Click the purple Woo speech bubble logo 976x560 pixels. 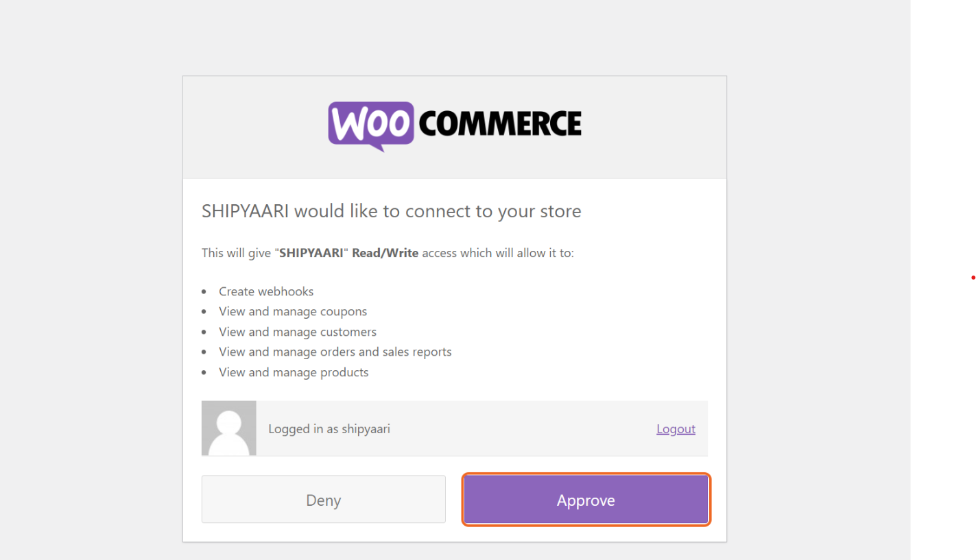pyautogui.click(x=371, y=125)
